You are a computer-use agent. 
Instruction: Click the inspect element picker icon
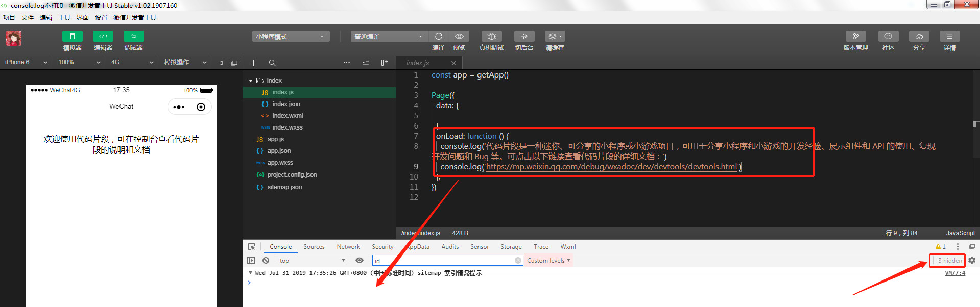[x=251, y=247]
